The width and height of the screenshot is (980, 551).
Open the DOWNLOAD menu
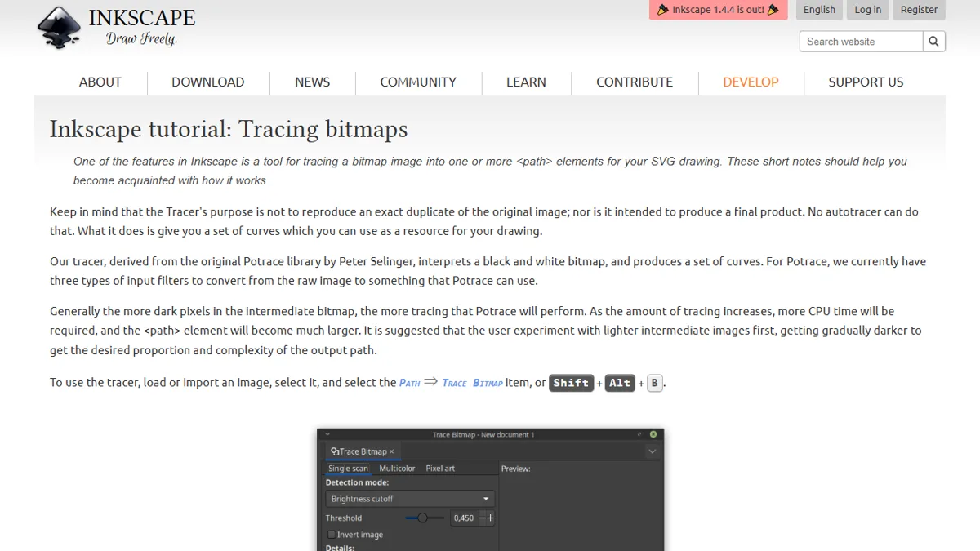(207, 82)
